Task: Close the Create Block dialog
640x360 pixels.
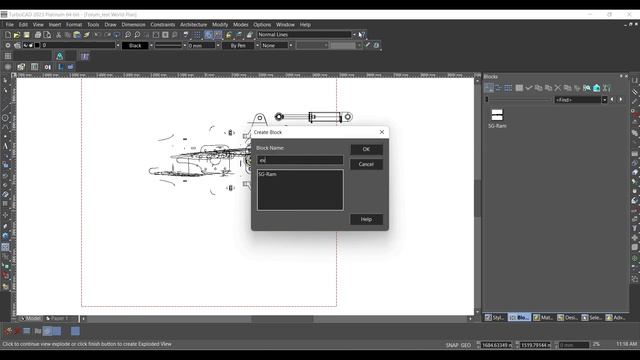Action: point(382,132)
